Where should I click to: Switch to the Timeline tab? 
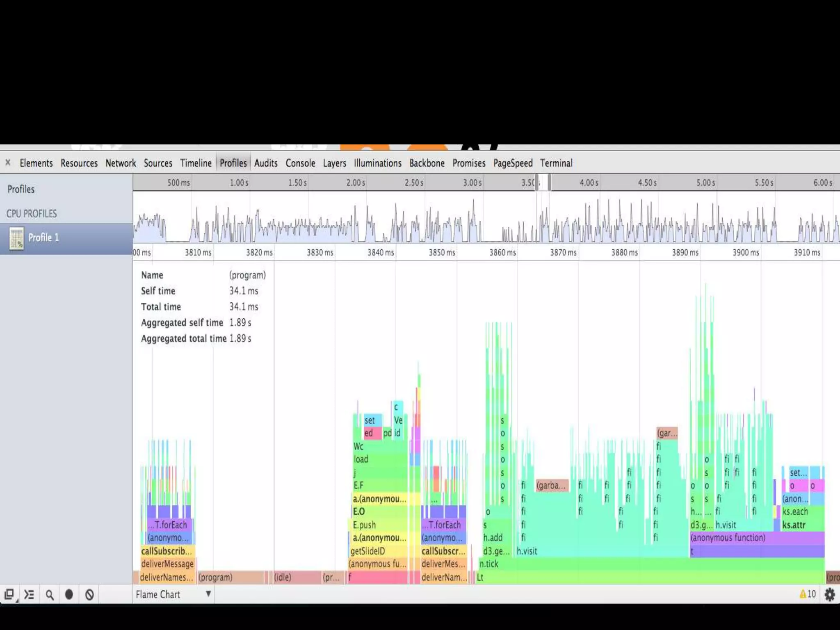[x=196, y=163]
